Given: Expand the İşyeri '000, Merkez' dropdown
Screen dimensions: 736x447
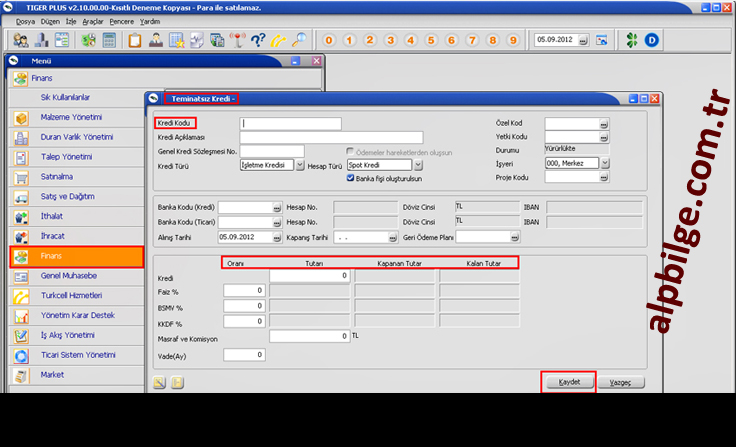Looking at the screenshot, I should click(604, 163).
